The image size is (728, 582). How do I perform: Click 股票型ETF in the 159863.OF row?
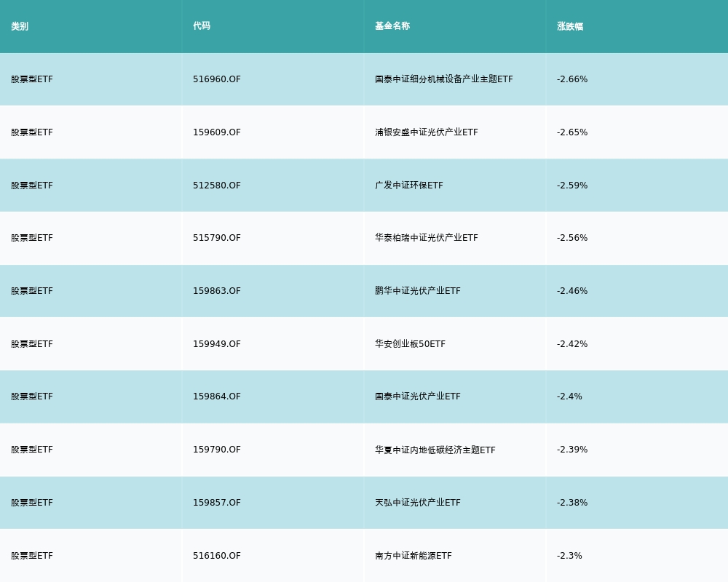[32, 291]
